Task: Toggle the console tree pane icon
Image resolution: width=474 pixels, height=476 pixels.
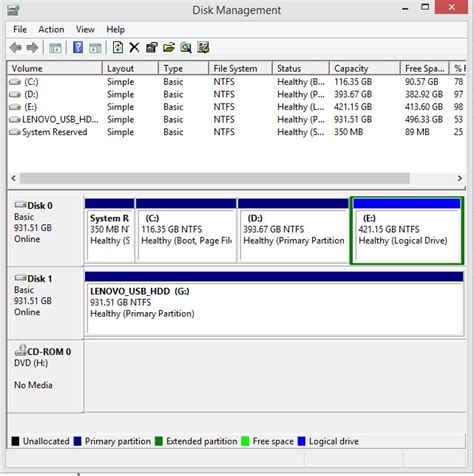Action: (55, 48)
